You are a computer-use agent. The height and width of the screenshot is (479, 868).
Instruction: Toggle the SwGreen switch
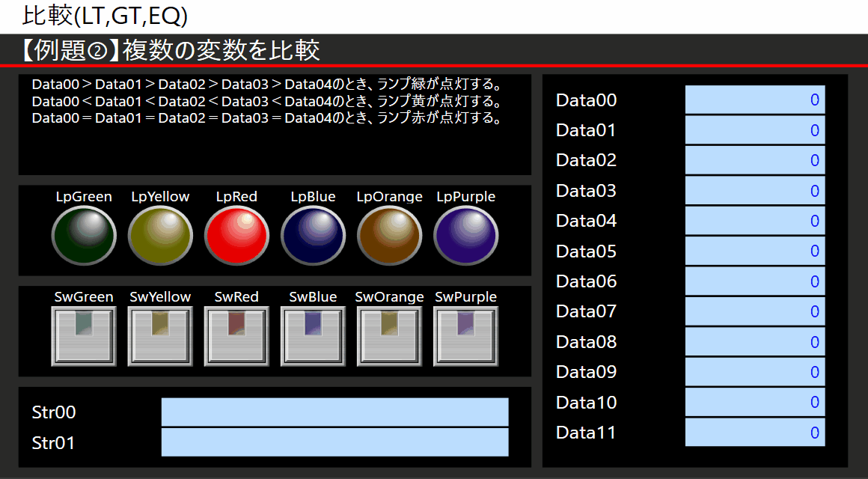[x=84, y=336]
